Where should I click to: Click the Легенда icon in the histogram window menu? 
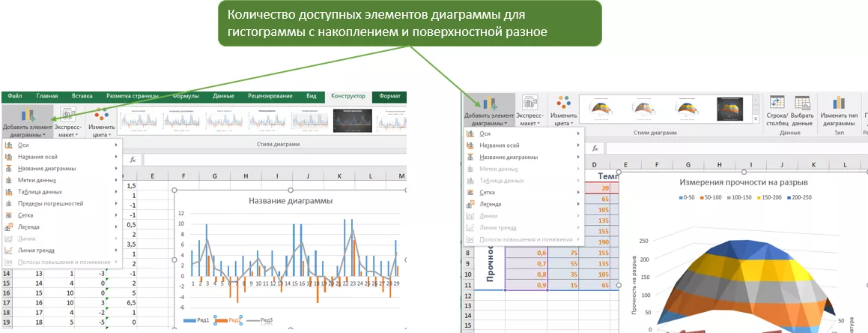(x=8, y=226)
